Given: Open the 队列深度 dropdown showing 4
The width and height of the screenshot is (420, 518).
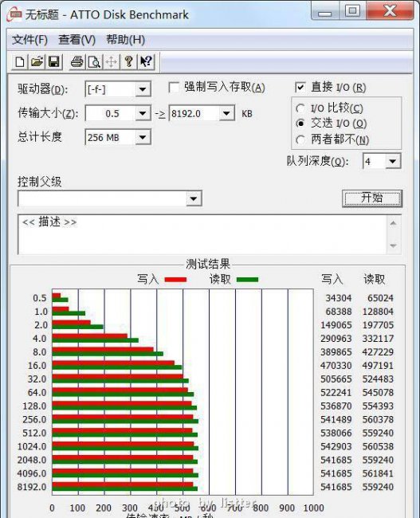Looking at the screenshot, I should click(393, 162).
